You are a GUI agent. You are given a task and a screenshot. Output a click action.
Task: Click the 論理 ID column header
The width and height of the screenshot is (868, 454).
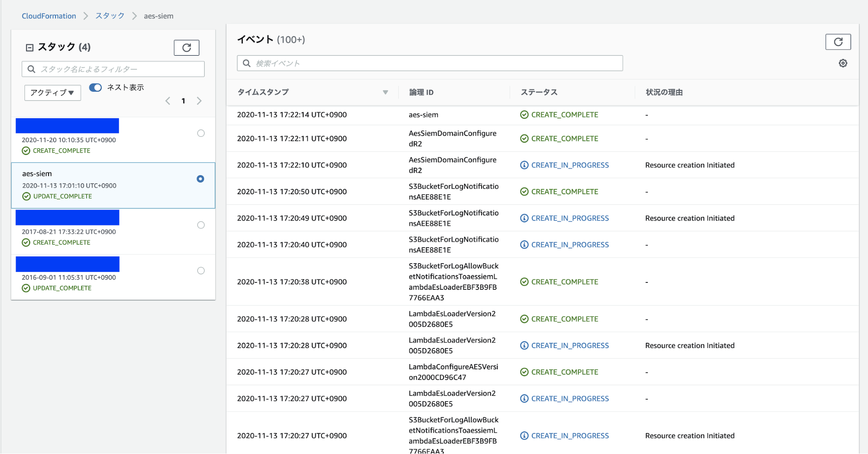pyautogui.click(x=421, y=92)
